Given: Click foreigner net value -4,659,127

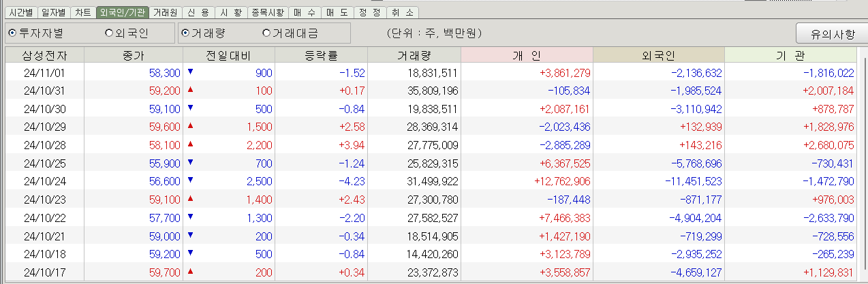Looking at the screenshot, I should (x=696, y=272).
